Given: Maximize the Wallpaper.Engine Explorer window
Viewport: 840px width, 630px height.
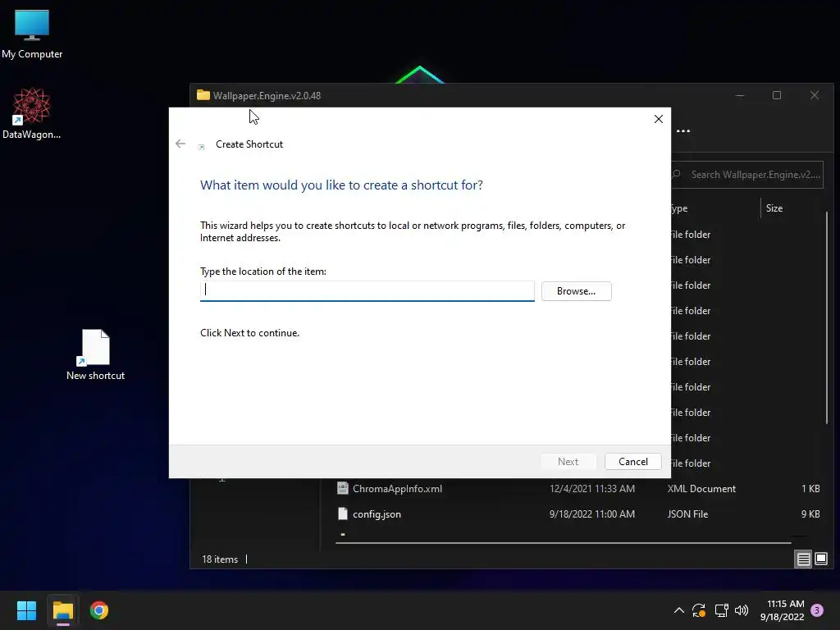Looking at the screenshot, I should point(777,95).
